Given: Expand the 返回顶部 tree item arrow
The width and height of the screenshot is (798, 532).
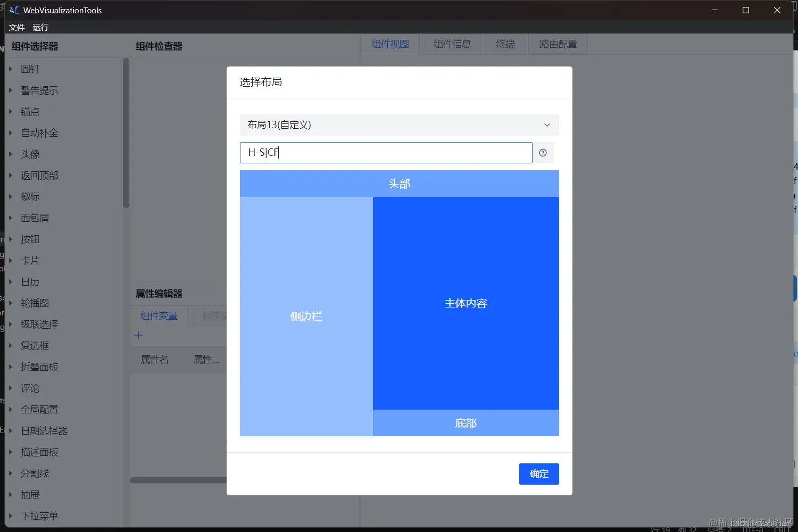Looking at the screenshot, I should (11, 175).
